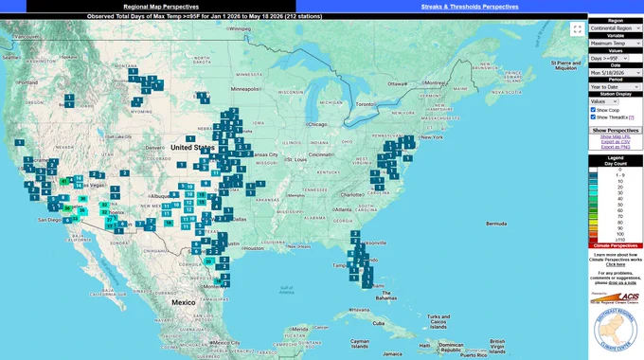Open the Station Display Values dropdown
Image resolution: width=644 pixels, height=360 pixels.
[604, 101]
